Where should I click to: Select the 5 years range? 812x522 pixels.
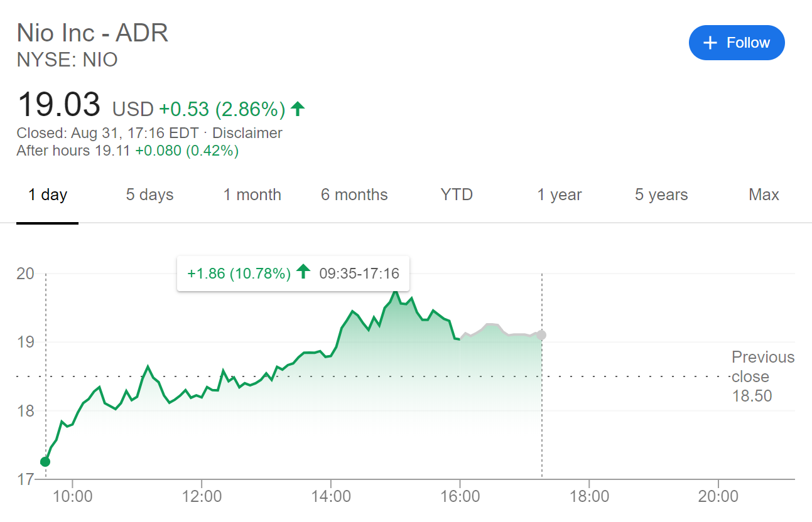pyautogui.click(x=661, y=194)
